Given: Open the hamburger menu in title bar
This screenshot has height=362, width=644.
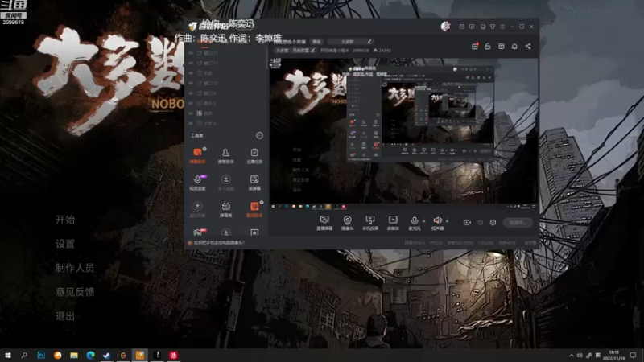Looking at the screenshot, I should pyautogui.click(x=502, y=27).
